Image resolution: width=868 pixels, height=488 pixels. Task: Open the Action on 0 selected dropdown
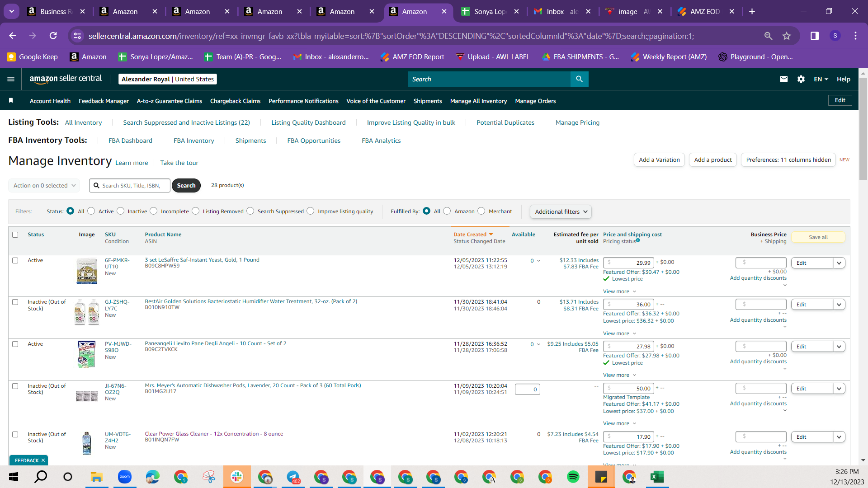click(x=44, y=186)
